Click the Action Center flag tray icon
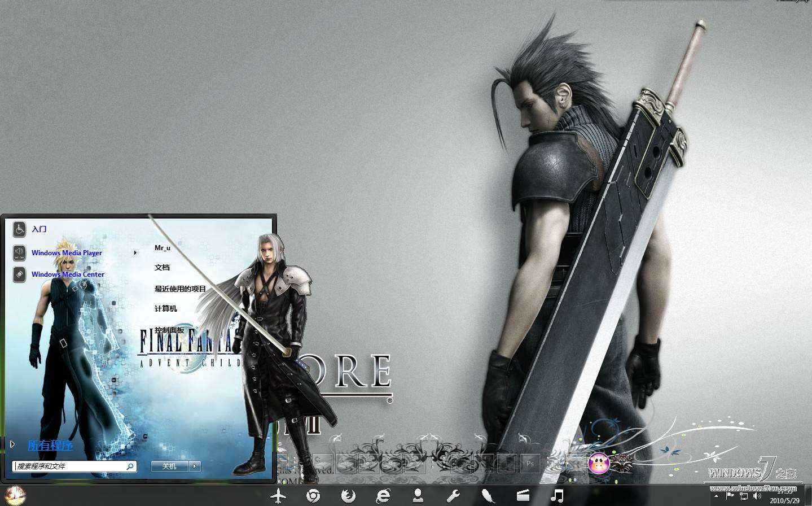 pyautogui.click(x=730, y=496)
